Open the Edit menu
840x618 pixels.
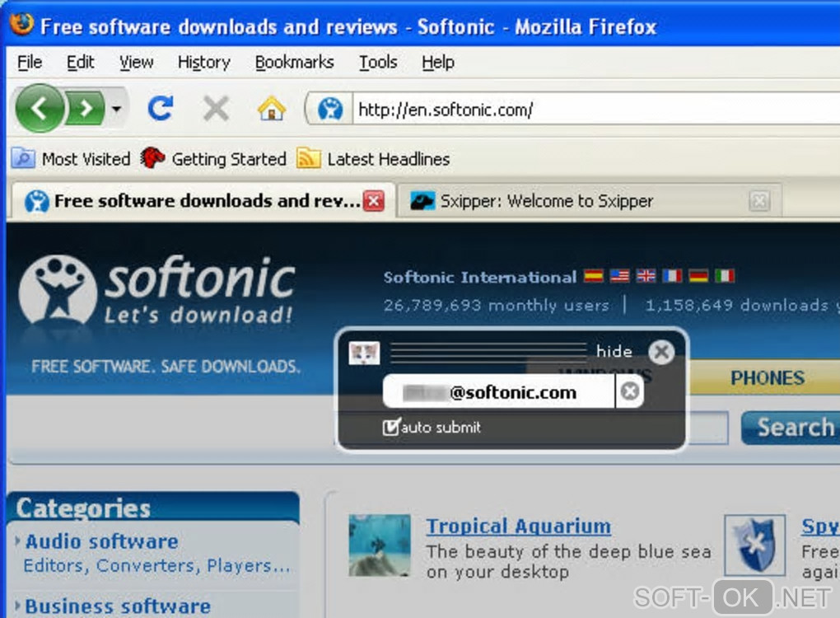coord(81,62)
